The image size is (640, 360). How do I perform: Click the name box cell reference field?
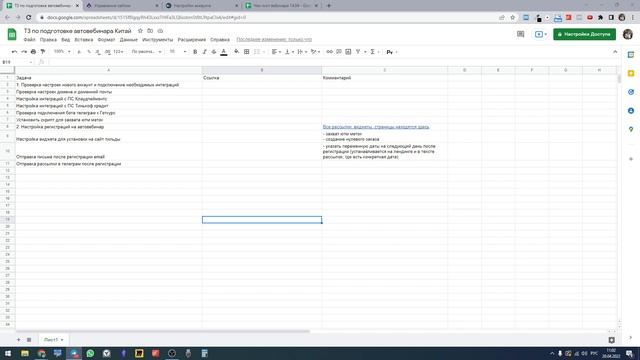17,62
